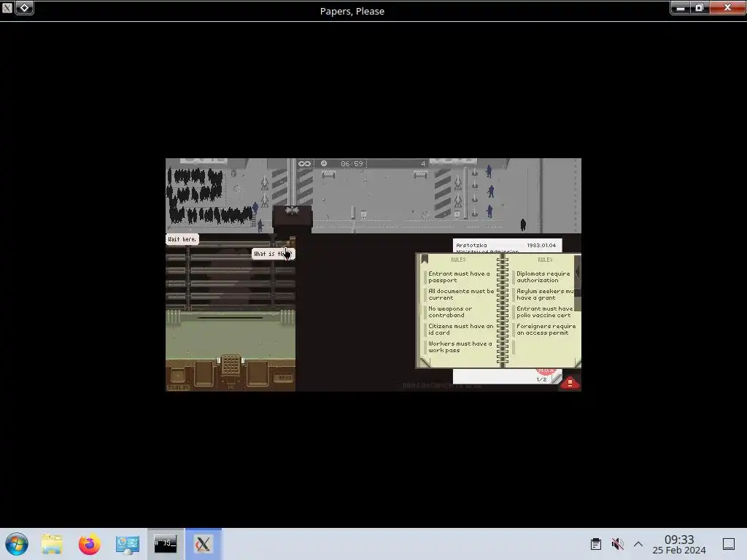Click the booth loudspeaker to call next entrant
The width and height of the screenshot is (747, 560).
tap(292, 210)
